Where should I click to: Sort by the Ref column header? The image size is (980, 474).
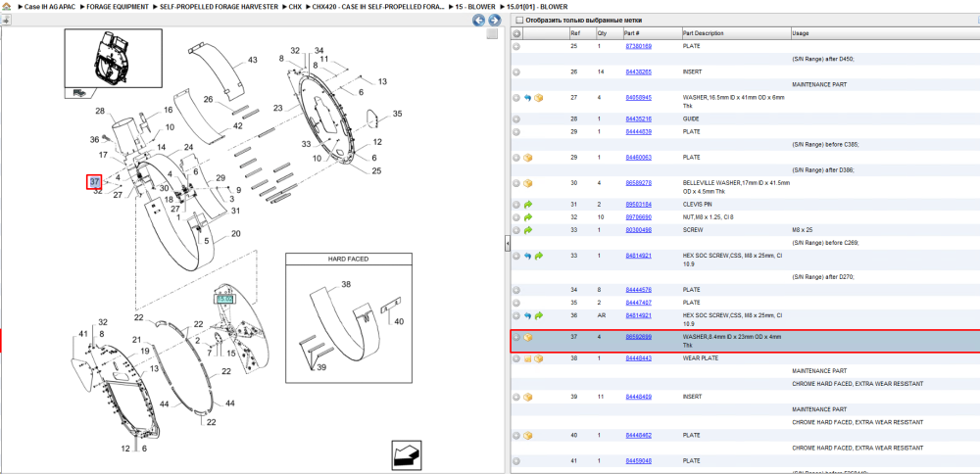(575, 33)
